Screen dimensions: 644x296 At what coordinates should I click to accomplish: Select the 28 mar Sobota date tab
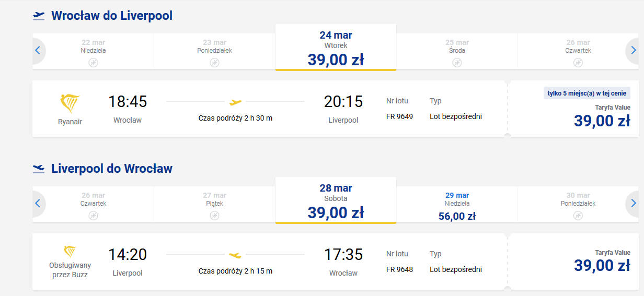[x=336, y=200]
